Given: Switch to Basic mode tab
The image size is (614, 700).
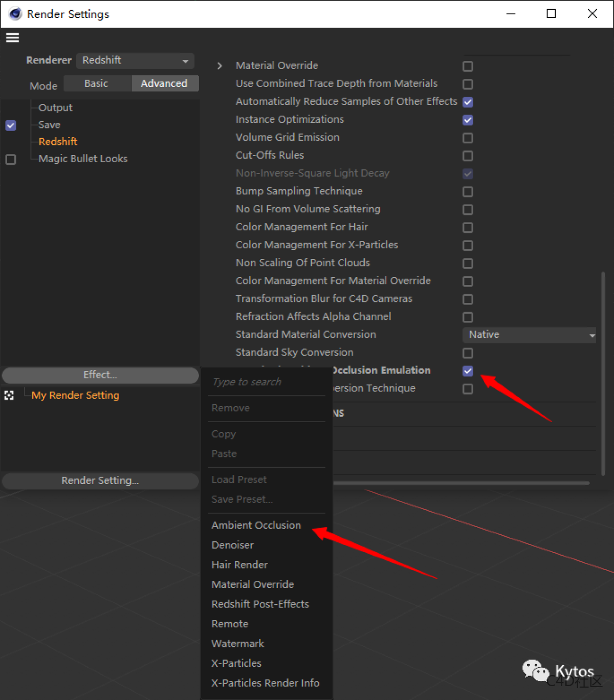Looking at the screenshot, I should click(97, 83).
